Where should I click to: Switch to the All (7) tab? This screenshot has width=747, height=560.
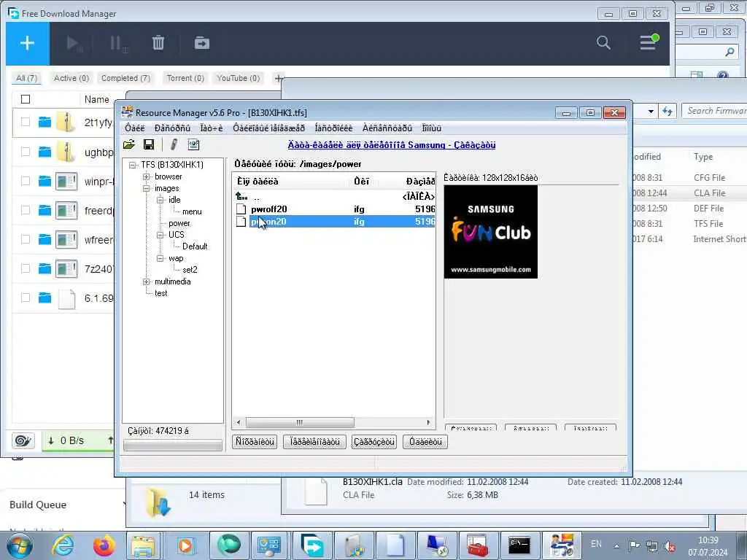tap(26, 78)
